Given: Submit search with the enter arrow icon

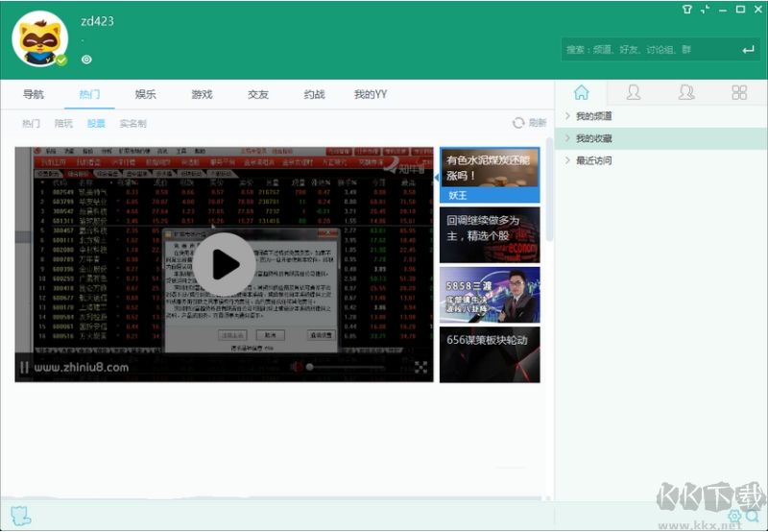Looking at the screenshot, I should tap(748, 50).
